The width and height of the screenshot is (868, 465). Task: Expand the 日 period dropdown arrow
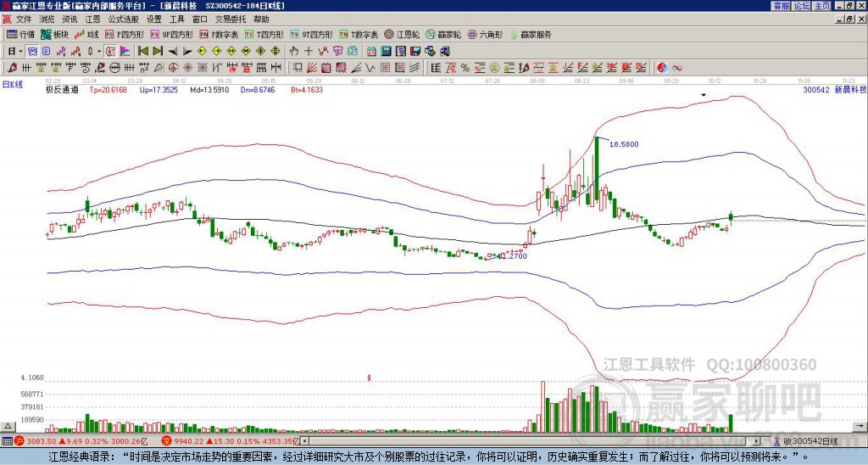click(x=20, y=51)
